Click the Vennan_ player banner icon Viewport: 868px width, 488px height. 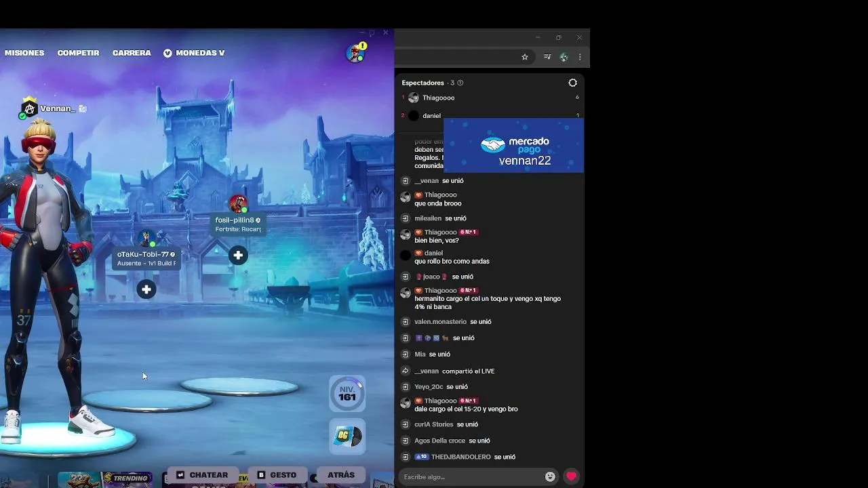pyautogui.click(x=29, y=108)
